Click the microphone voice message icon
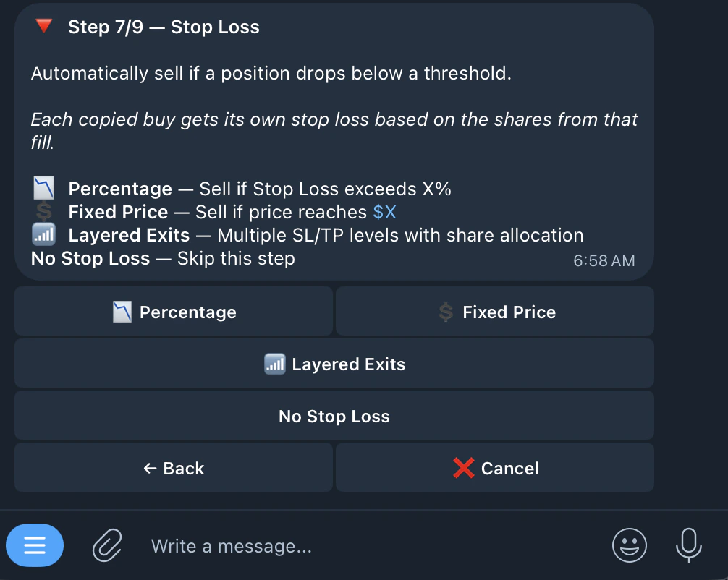Screen dimensions: 728x580 click(x=688, y=545)
